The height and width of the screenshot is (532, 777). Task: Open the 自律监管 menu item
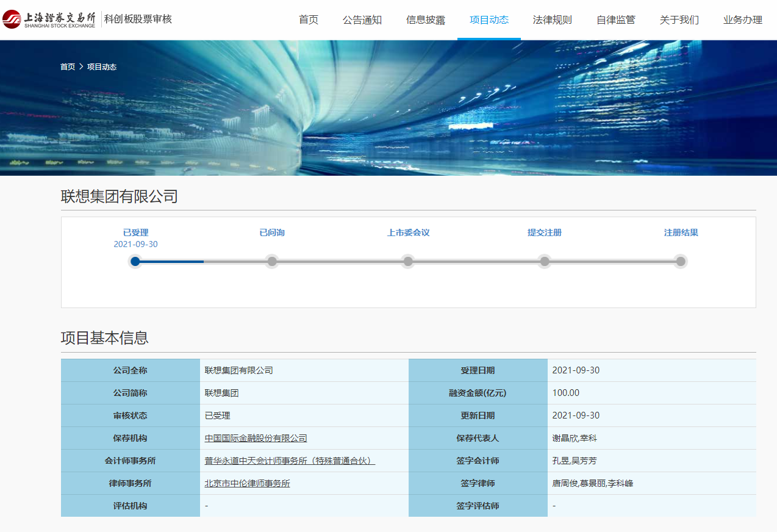tap(616, 20)
